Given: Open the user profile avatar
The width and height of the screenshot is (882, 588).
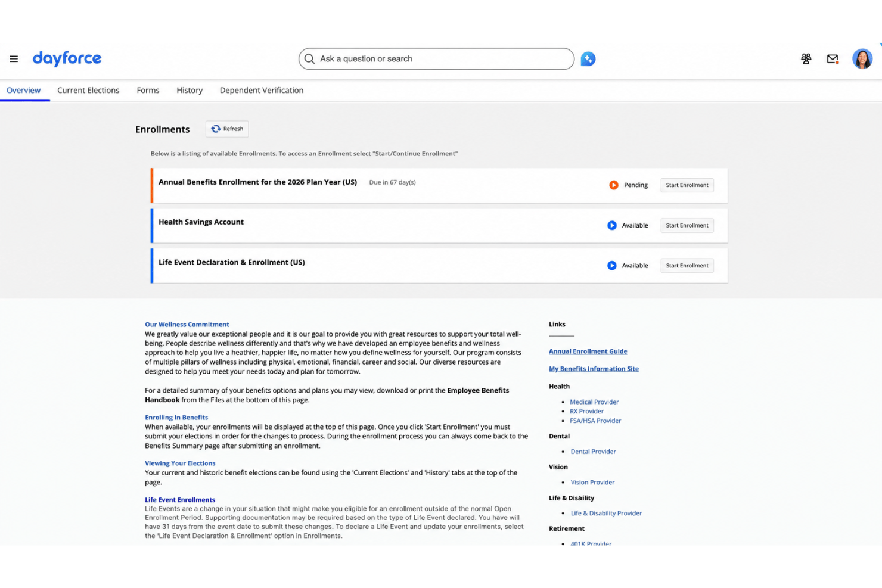Looking at the screenshot, I should (862, 58).
